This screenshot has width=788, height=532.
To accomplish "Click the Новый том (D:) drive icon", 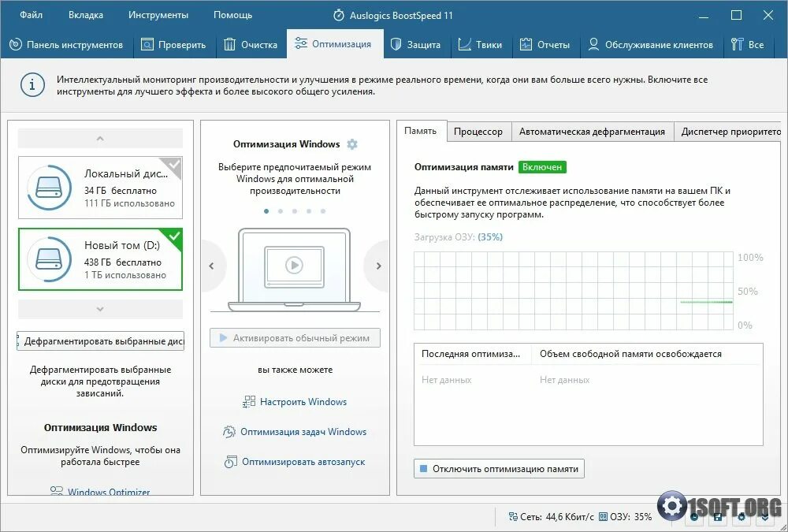I will [49, 259].
